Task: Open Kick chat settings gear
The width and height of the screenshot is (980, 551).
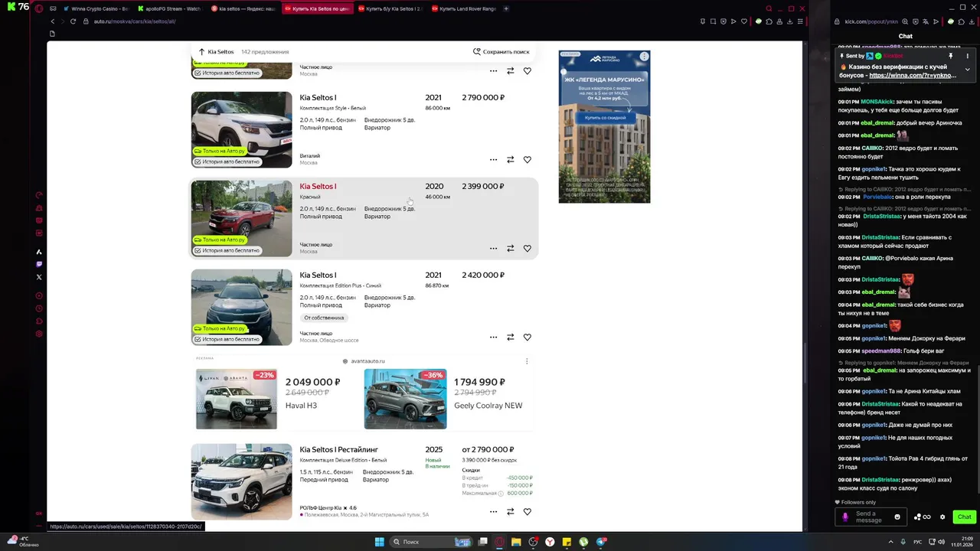Action: [x=942, y=517]
